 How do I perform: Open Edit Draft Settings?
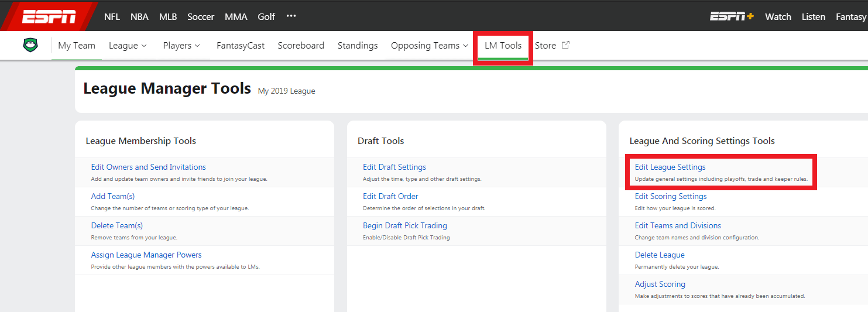pos(394,167)
